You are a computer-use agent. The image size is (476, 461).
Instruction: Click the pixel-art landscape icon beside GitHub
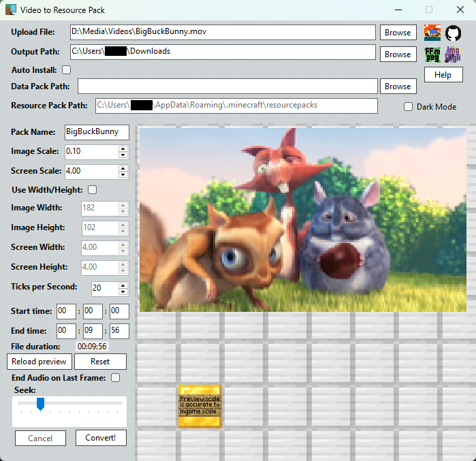pos(432,33)
